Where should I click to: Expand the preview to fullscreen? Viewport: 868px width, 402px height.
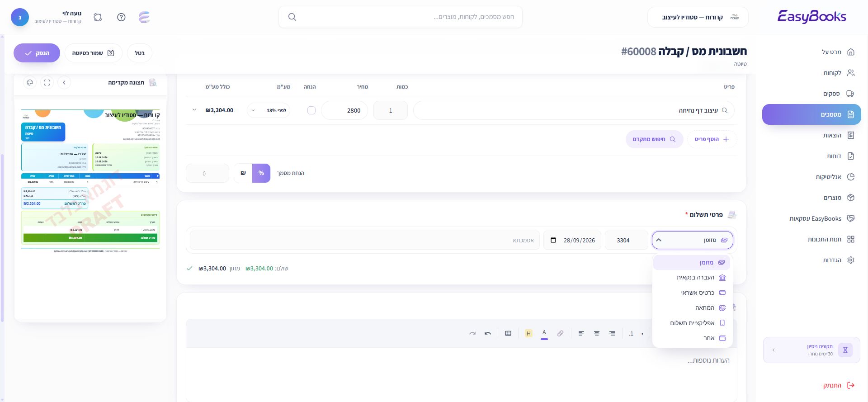pos(47,83)
